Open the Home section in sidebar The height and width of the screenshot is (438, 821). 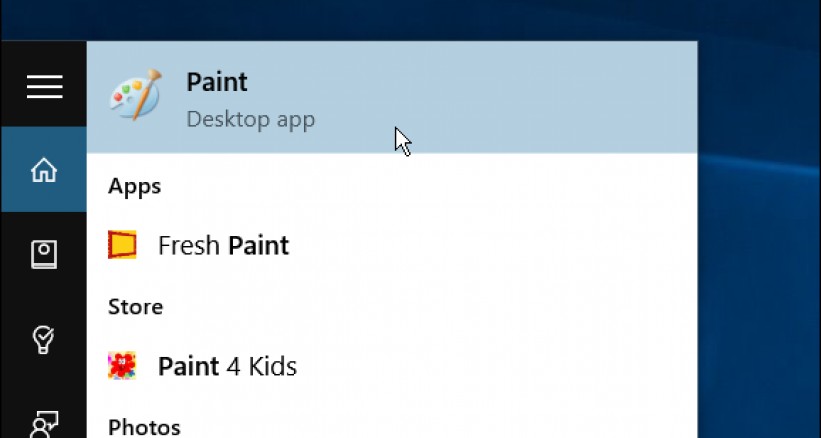[44, 170]
